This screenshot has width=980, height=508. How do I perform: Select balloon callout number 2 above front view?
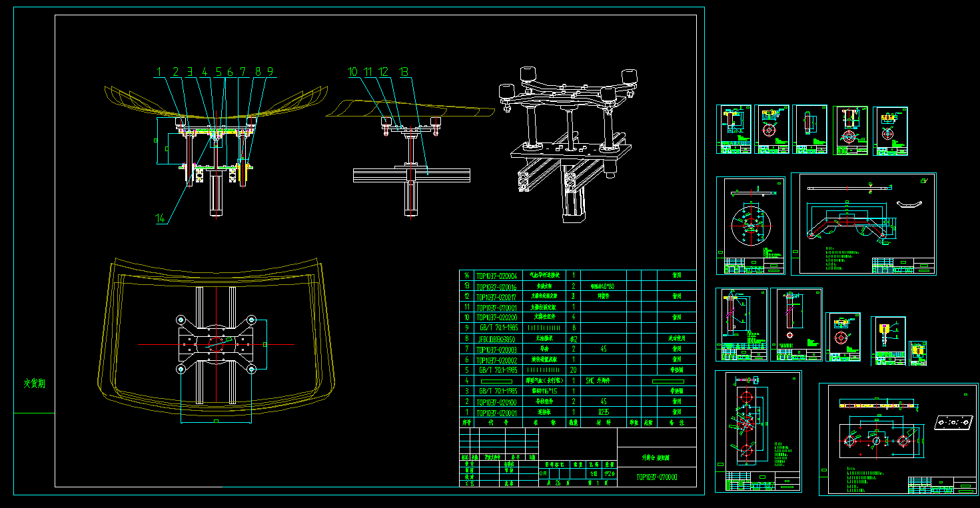(x=176, y=72)
